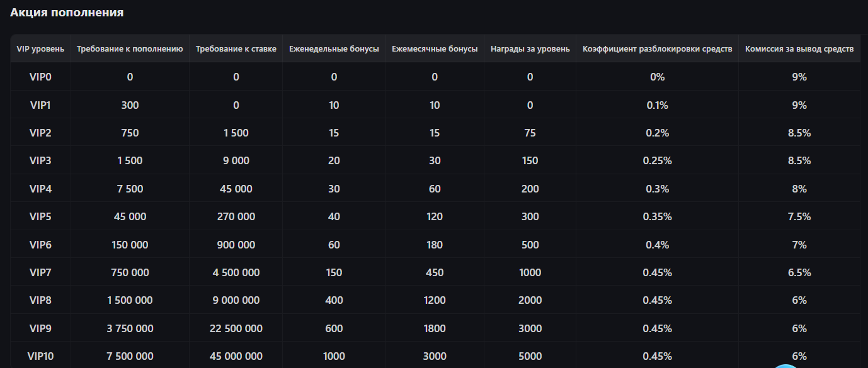Image resolution: width=868 pixels, height=368 pixels.
Task: Click the "Коэффициент разблокировки средств" column header
Action: 657,49
